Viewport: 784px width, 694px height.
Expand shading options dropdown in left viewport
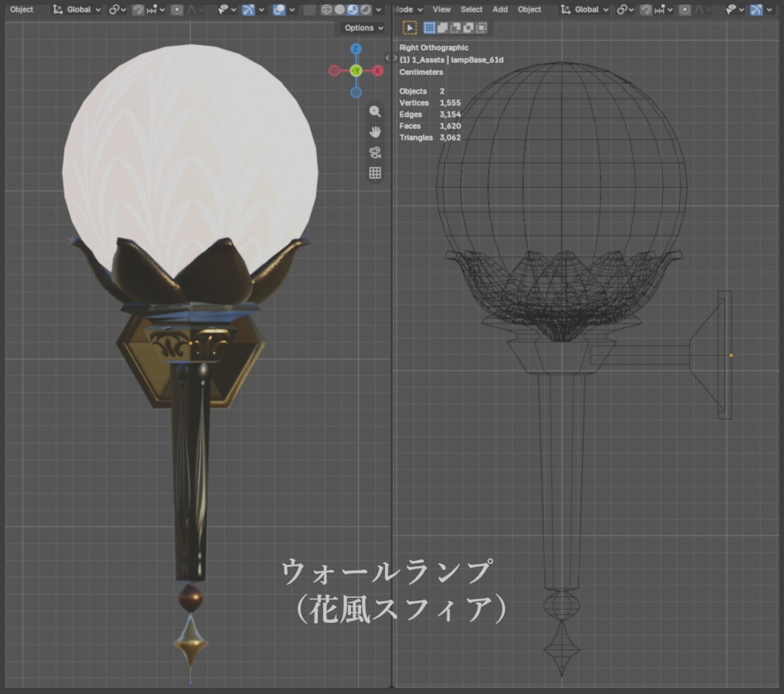tap(379, 9)
